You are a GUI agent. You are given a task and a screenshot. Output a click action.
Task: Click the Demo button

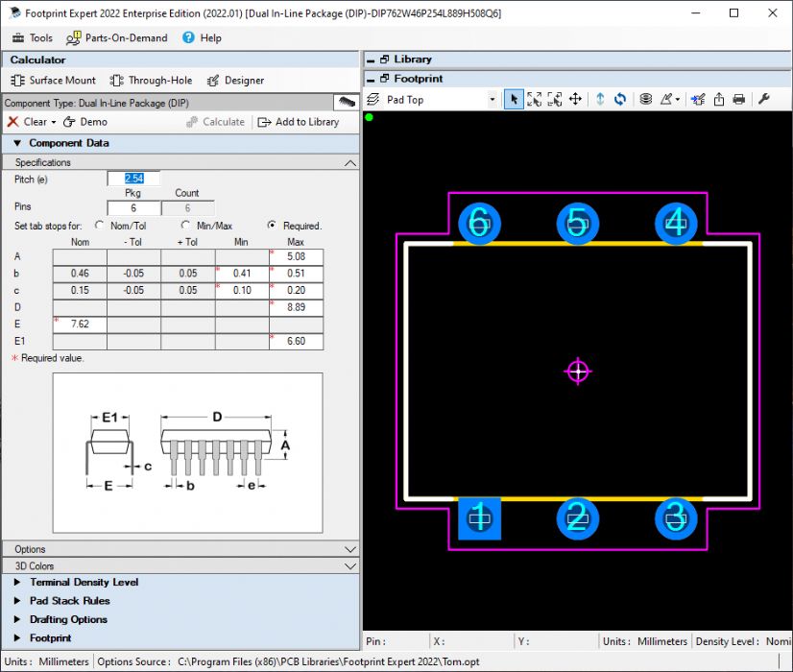click(x=84, y=122)
